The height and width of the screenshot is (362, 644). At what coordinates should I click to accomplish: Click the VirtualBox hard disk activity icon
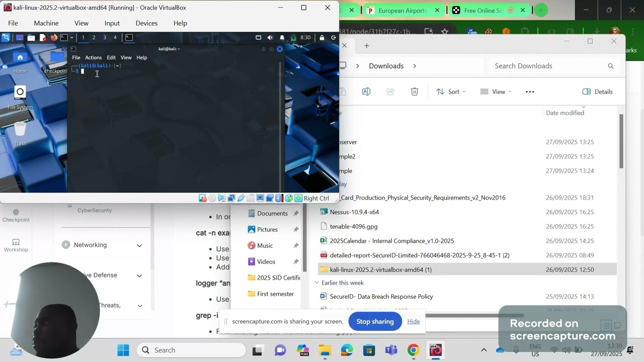point(203,198)
